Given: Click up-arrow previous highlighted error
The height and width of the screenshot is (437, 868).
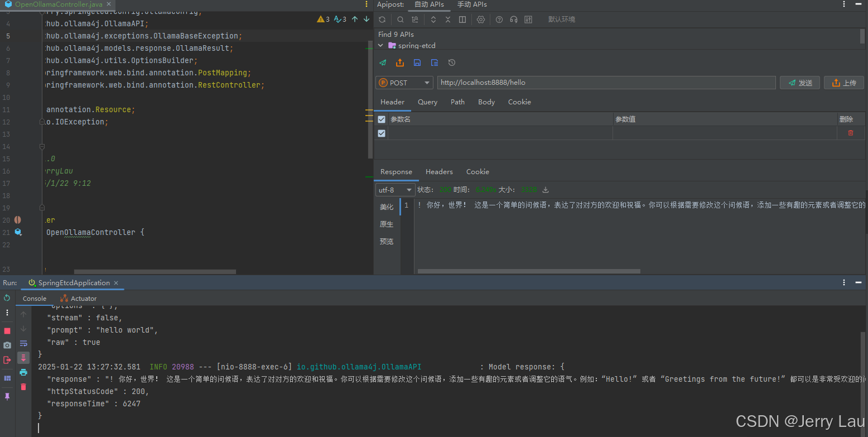Looking at the screenshot, I should coord(355,19).
